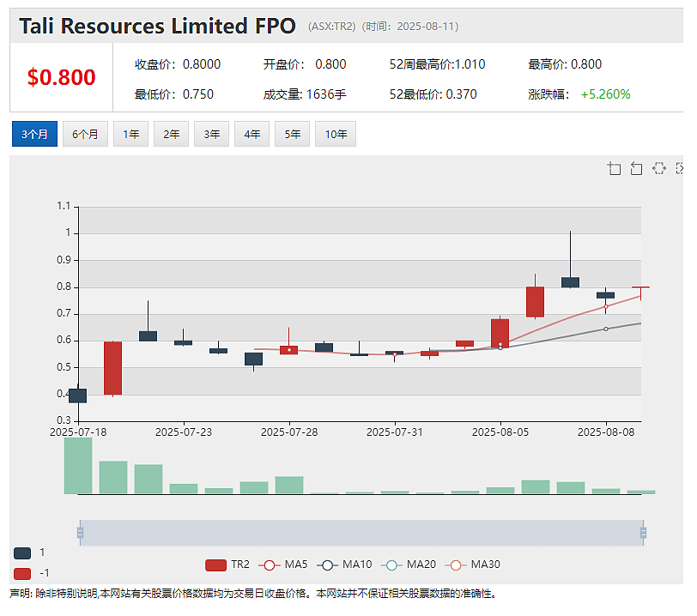Switch to the 6个月 range tab
This screenshot has height=616, width=697.
pyautogui.click(x=85, y=134)
